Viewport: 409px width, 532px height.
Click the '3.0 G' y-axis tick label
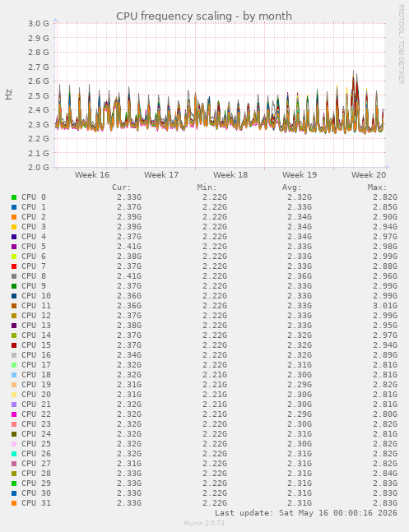tap(39, 24)
